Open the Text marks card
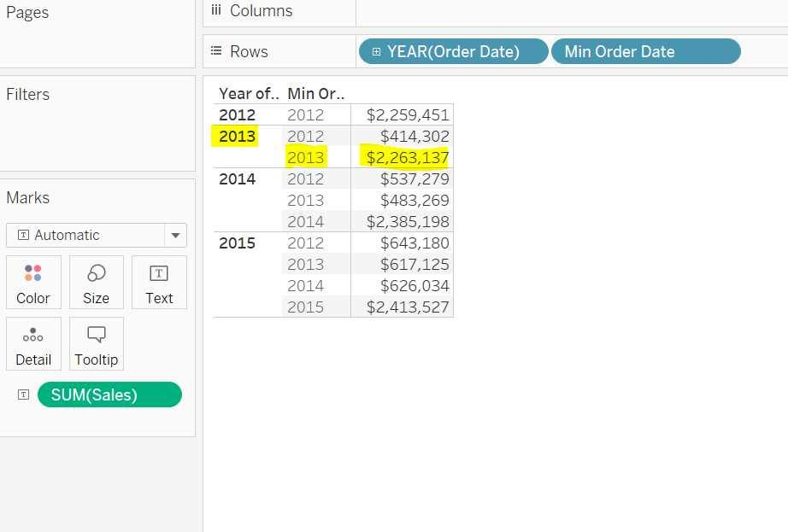788x532 pixels. pos(159,282)
